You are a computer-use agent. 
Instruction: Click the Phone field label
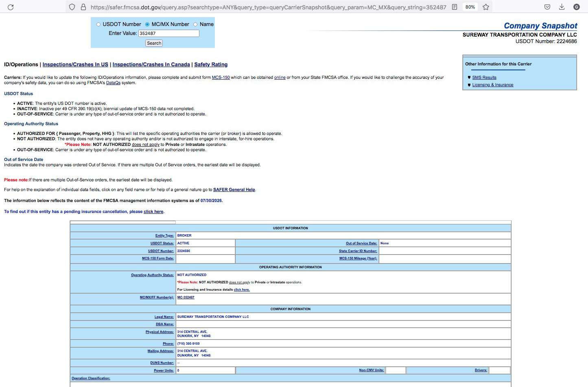coord(168,344)
